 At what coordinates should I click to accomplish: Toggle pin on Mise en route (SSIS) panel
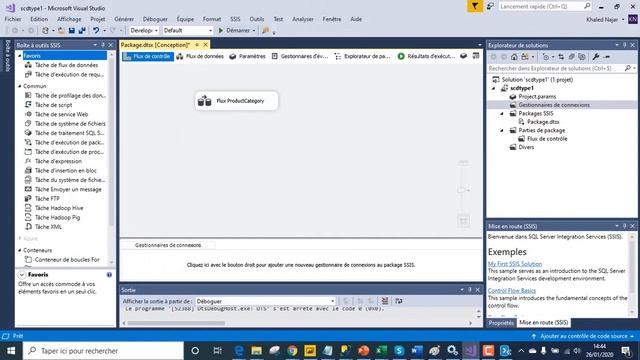click(x=624, y=226)
